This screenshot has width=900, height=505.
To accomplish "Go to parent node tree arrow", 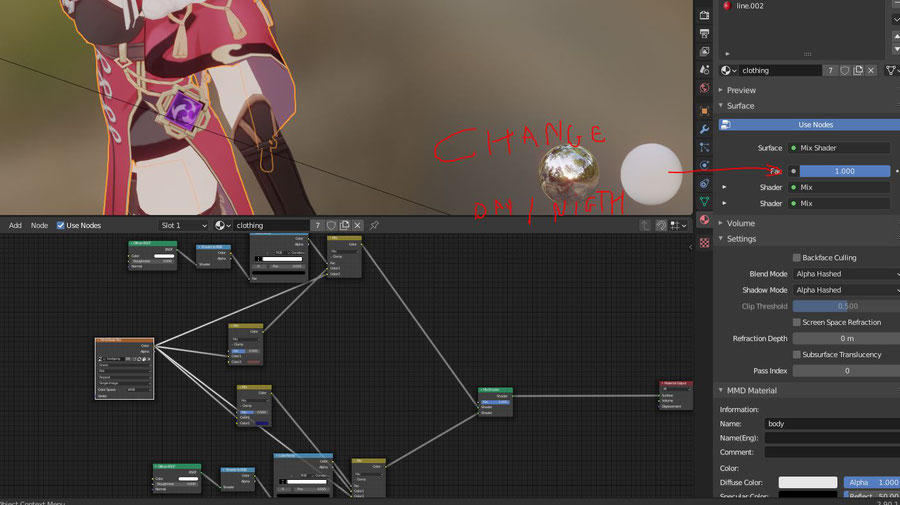I will click(645, 226).
